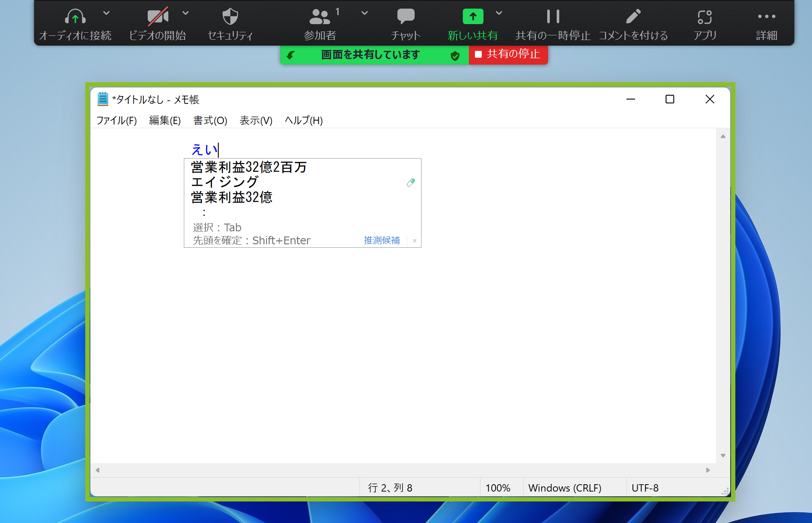
Task: Open the Zoom Chat bubble icon
Action: (x=406, y=17)
